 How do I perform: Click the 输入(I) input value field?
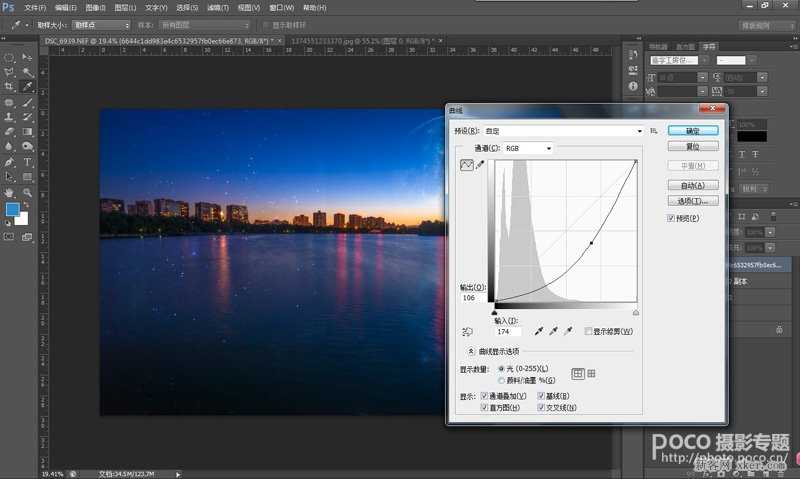pyautogui.click(x=508, y=332)
